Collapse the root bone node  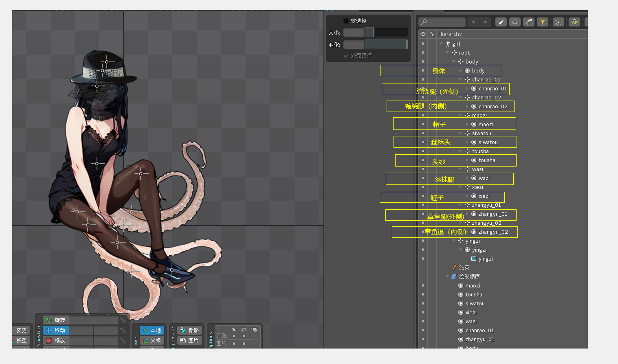tap(447, 53)
